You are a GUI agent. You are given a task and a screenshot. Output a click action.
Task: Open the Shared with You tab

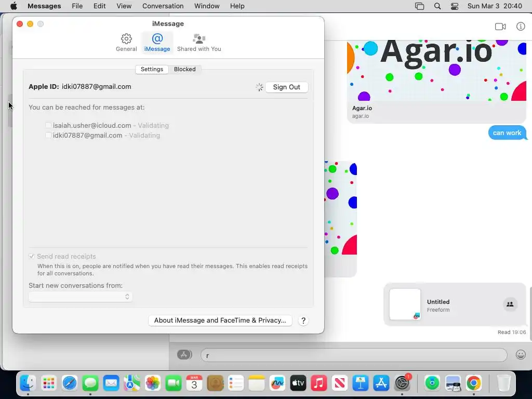coord(199,43)
